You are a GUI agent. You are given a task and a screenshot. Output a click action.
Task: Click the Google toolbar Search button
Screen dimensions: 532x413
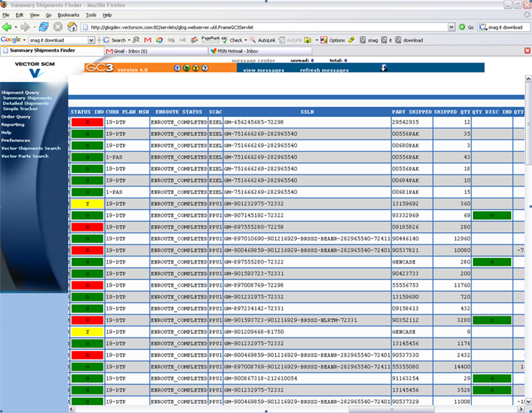click(x=115, y=40)
